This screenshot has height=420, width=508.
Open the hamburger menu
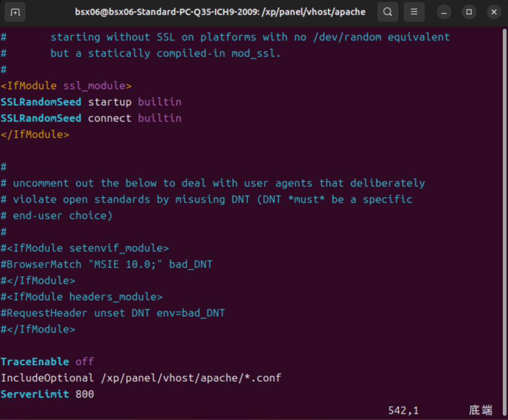[414, 12]
